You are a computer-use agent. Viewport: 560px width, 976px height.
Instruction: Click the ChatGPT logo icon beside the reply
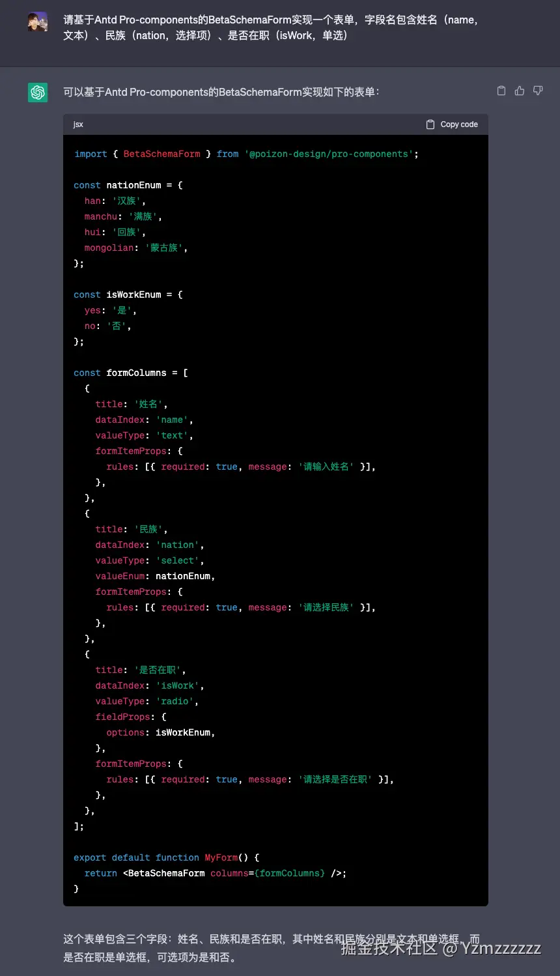pos(38,93)
